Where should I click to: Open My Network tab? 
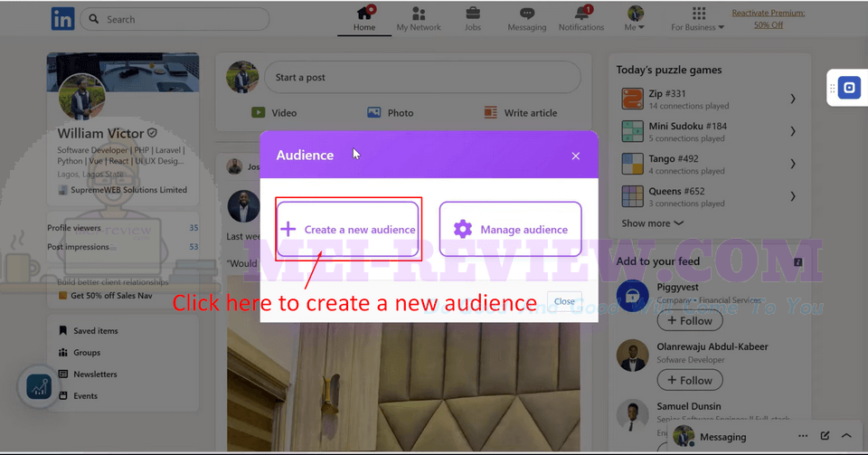[419, 19]
